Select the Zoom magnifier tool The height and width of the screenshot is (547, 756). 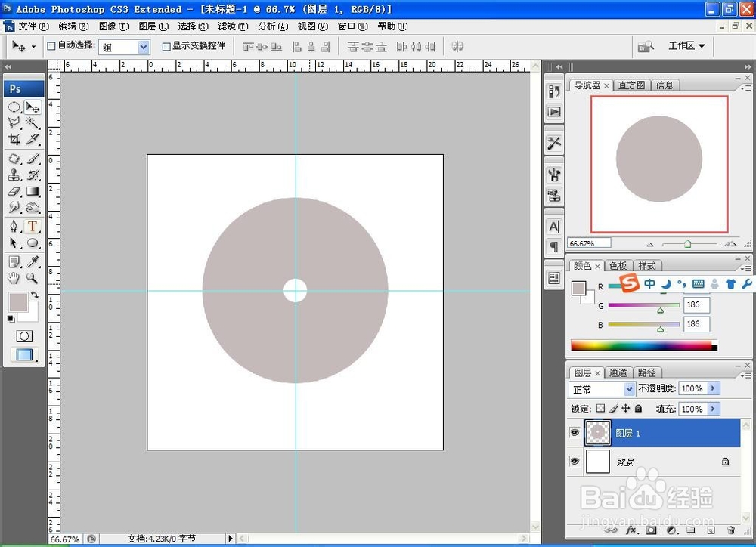(33, 278)
